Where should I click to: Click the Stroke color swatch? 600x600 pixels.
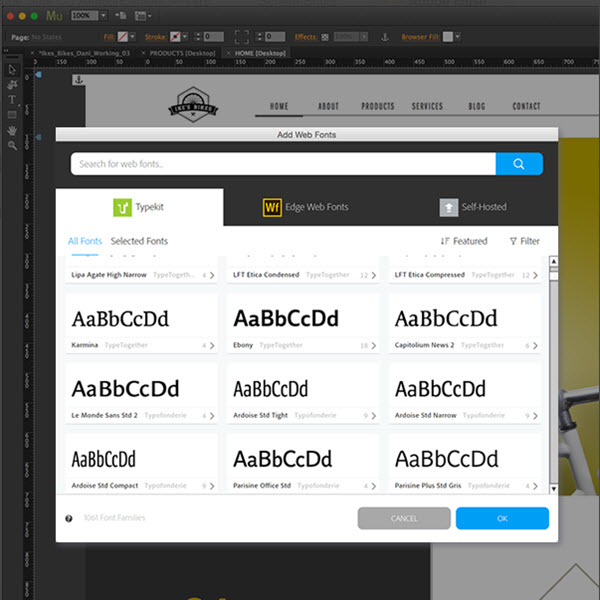coord(175,37)
